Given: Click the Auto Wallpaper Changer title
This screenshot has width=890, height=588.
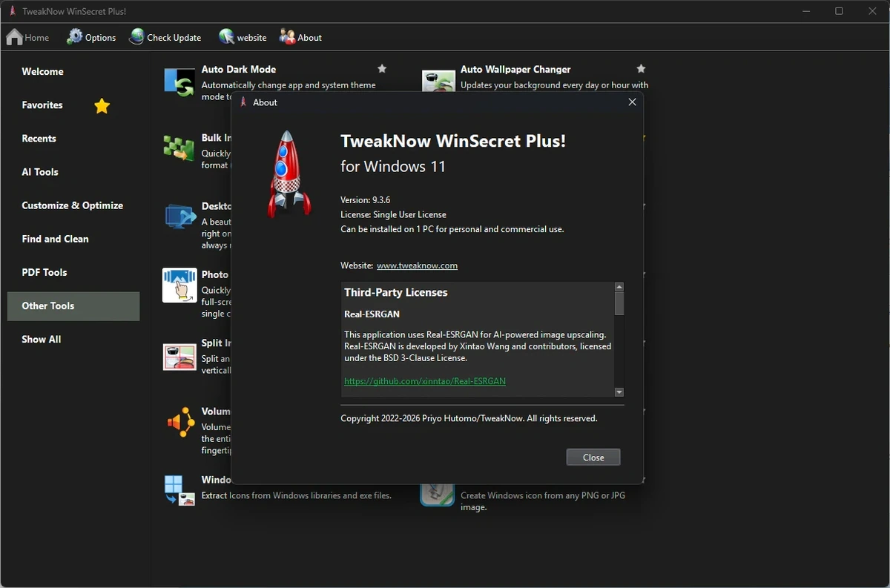Looking at the screenshot, I should 515,69.
